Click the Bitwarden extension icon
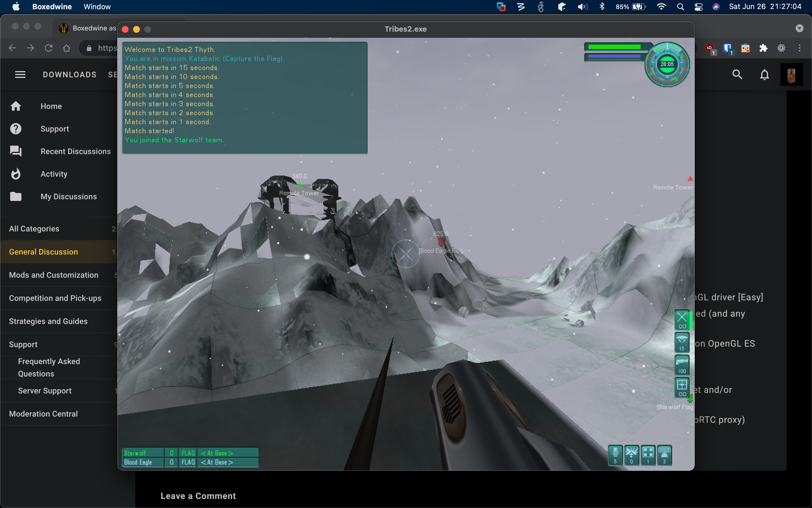Viewport: 812px width, 508px height. coord(727,49)
